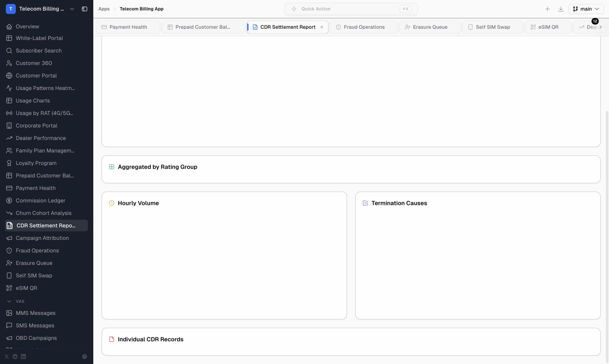Click the Apps breadcrumb link
This screenshot has width=609, height=364.
pyautogui.click(x=104, y=9)
